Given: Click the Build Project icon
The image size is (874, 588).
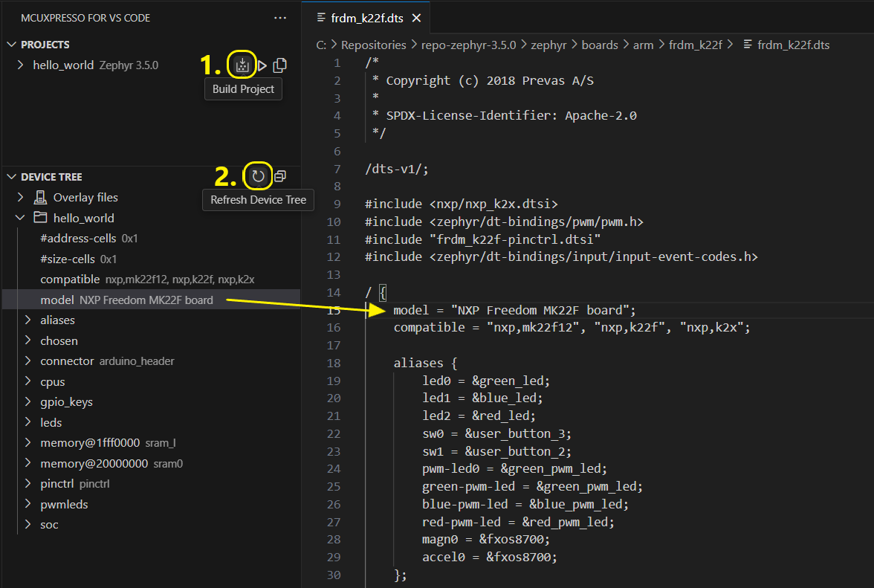Looking at the screenshot, I should click(242, 65).
